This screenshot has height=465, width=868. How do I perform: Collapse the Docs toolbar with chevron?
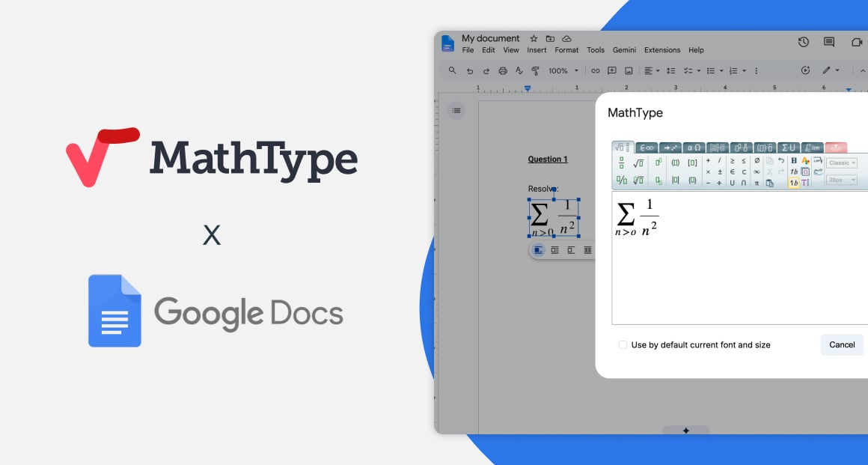[x=863, y=71]
